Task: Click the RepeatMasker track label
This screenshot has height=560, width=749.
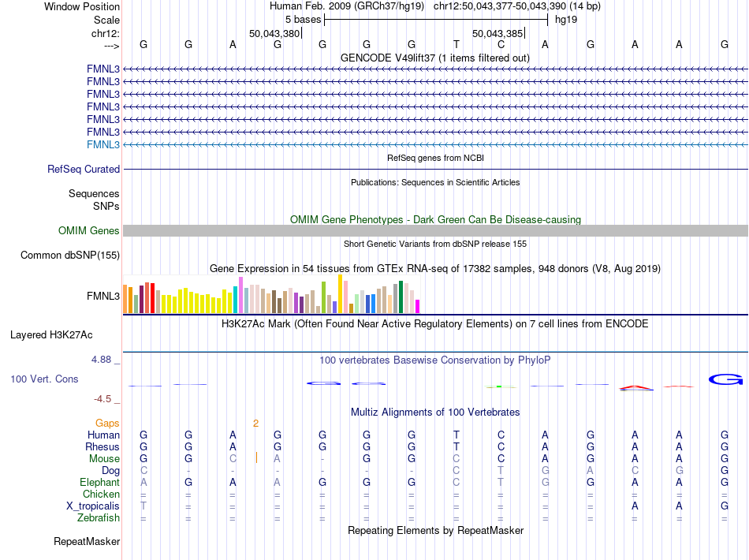Action: [87, 541]
